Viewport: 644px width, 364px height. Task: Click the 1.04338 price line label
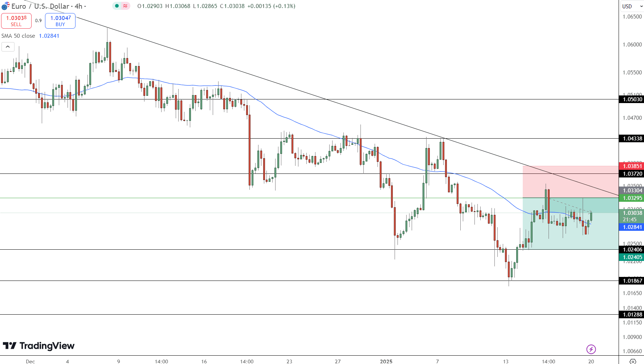click(632, 139)
